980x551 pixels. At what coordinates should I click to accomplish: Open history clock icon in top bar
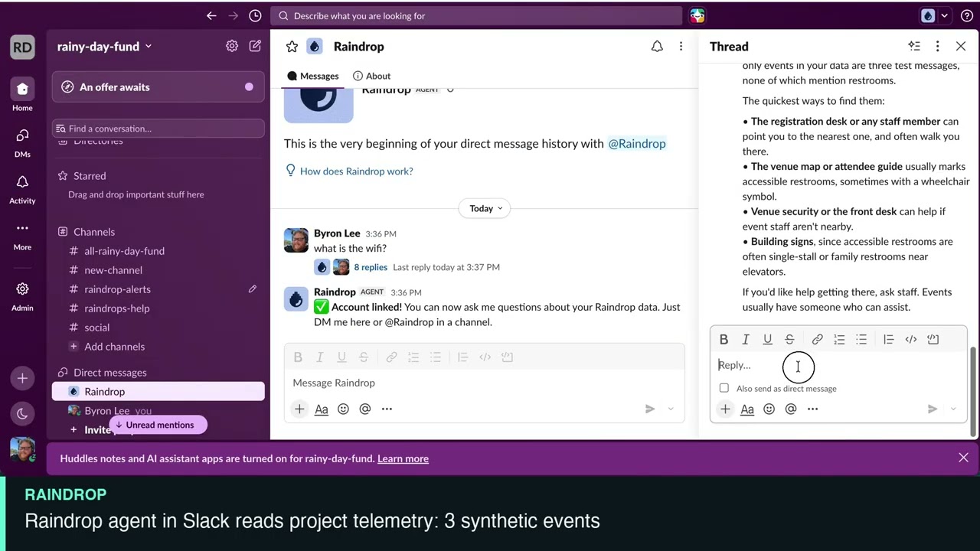255,15
